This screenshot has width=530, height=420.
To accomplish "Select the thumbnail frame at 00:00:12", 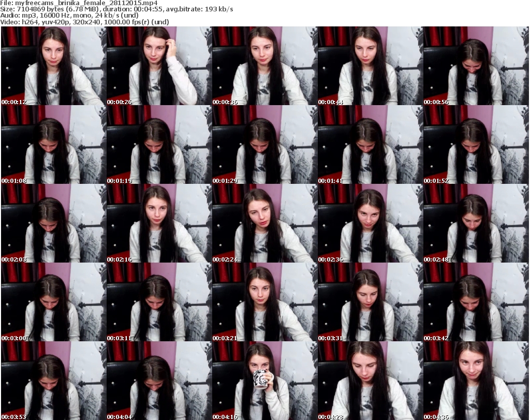I will (x=53, y=66).
